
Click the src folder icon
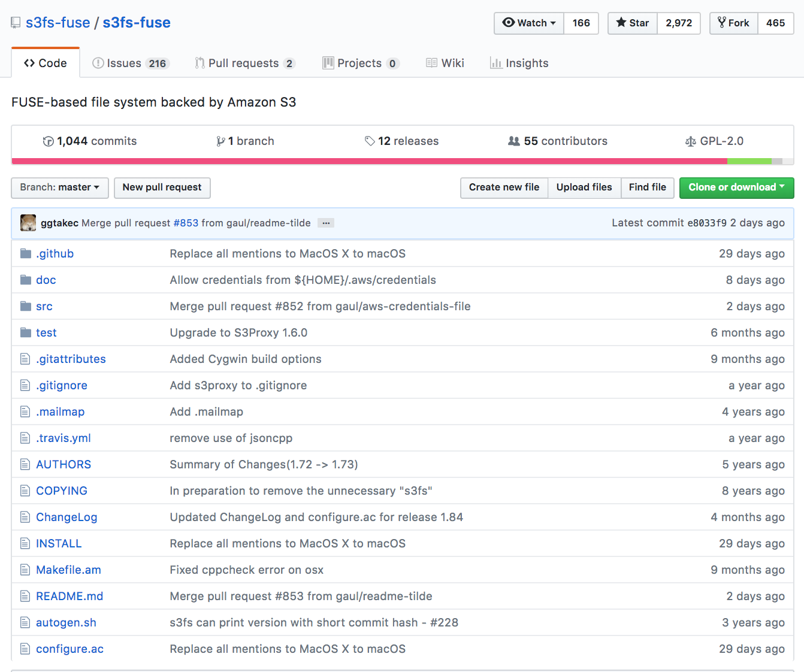coord(26,306)
